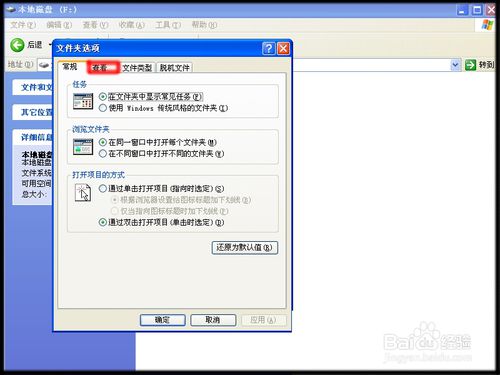Image resolution: width=500 pixels, height=375 pixels.
Task: Click the help question mark in dialog title
Action: click(269, 49)
